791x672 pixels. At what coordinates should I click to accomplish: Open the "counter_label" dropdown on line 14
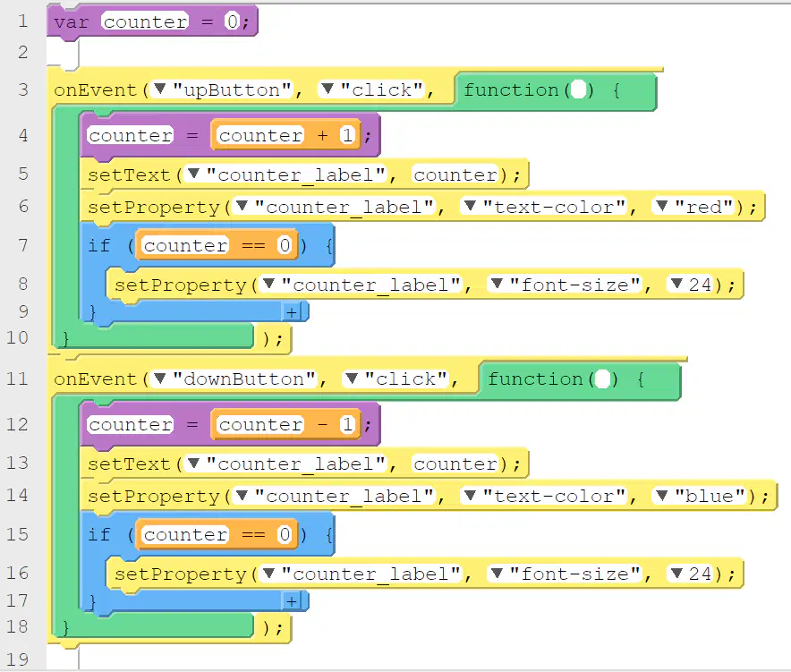tap(242, 496)
